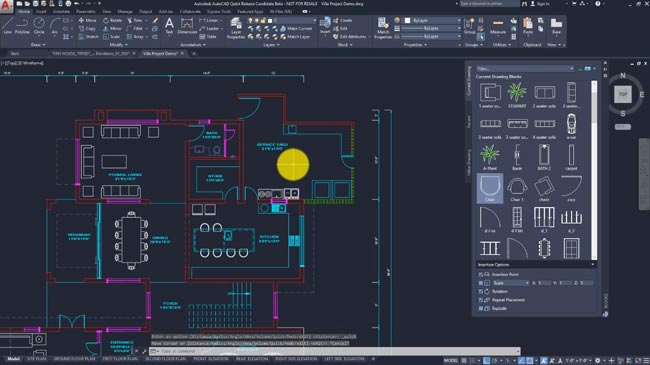Click the Help question mark icon
This screenshot has height=365, width=650.
click(x=597, y=4)
